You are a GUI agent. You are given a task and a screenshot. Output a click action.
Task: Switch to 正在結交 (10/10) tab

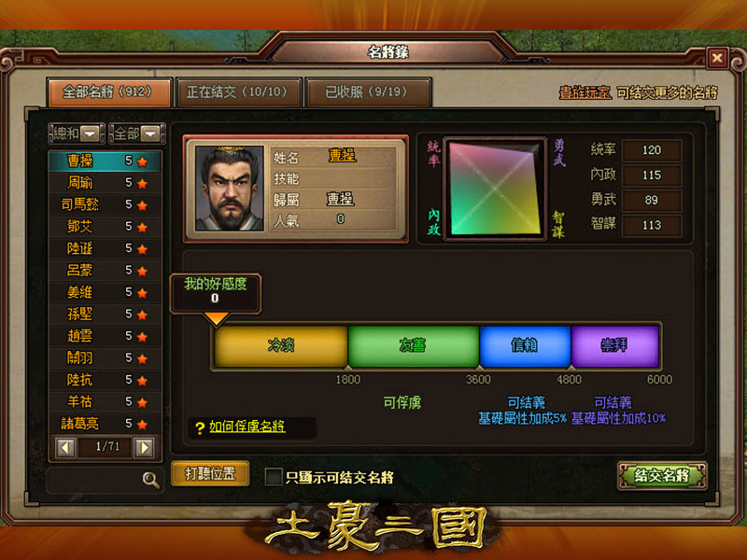[x=238, y=91]
